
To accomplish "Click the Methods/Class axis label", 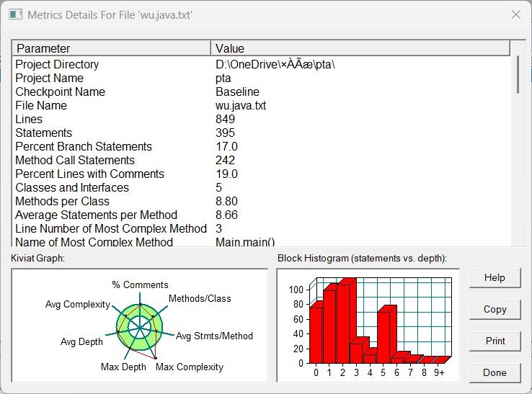I will (x=200, y=298).
